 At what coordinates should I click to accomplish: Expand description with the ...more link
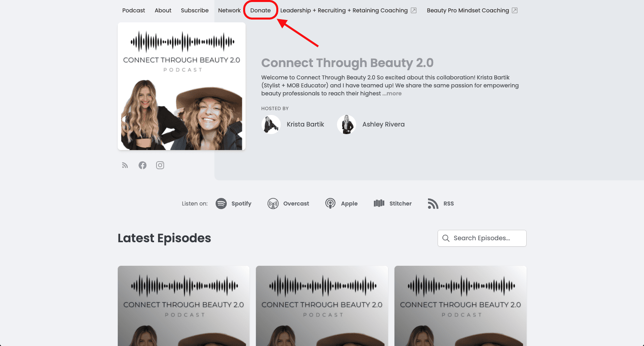point(392,93)
